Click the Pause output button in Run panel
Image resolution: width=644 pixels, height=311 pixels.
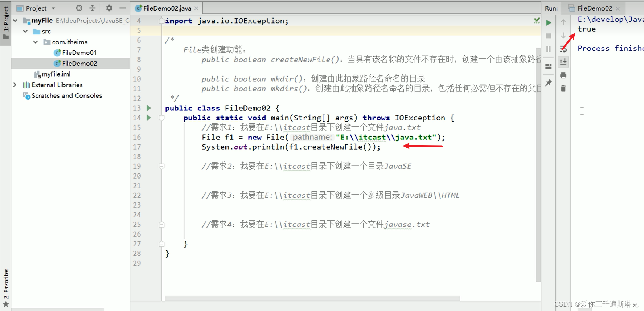tap(549, 49)
